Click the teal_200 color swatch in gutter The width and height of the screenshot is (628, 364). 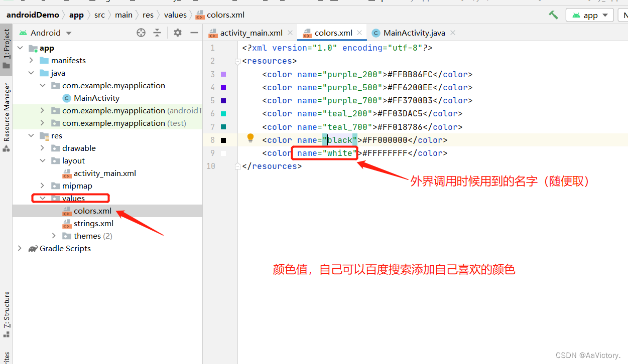[x=223, y=114]
